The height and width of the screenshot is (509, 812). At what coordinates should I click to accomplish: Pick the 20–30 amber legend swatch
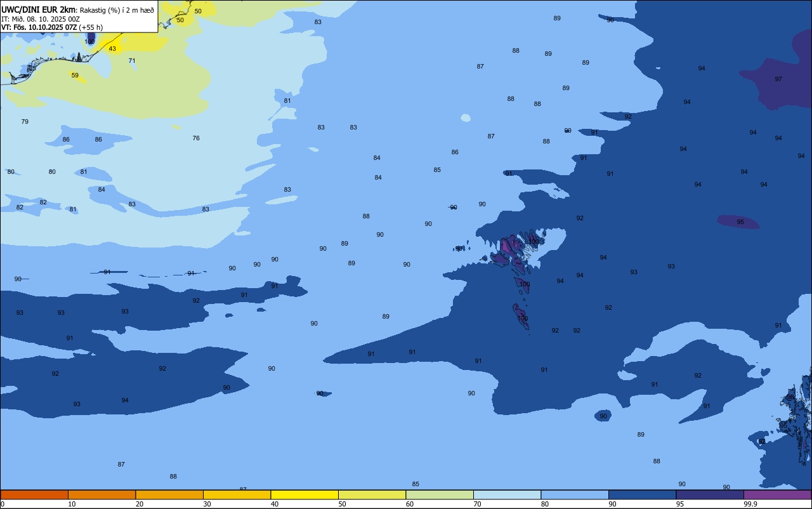(169, 494)
